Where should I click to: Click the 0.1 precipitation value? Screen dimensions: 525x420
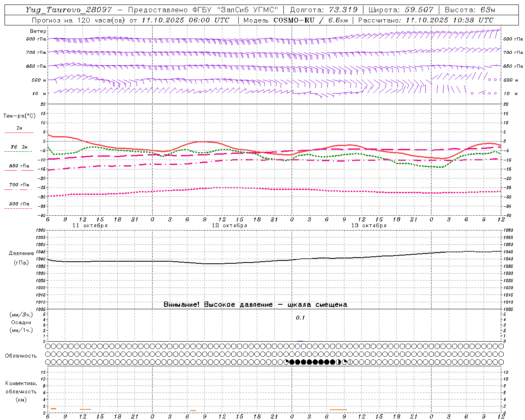[x=301, y=318]
